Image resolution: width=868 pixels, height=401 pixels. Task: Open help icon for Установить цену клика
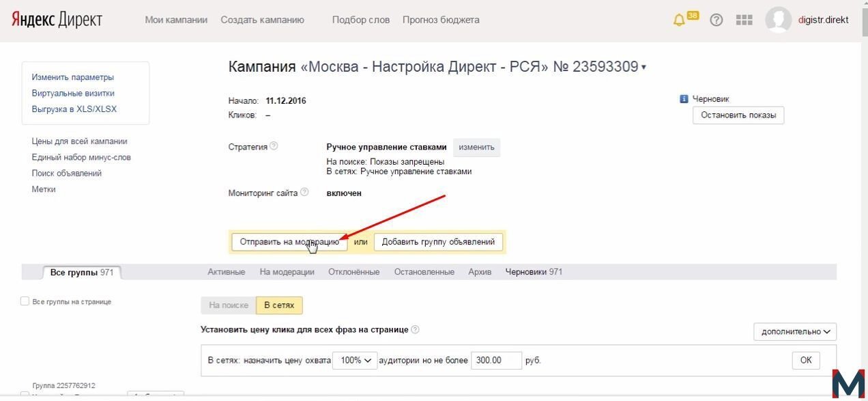pos(415,329)
